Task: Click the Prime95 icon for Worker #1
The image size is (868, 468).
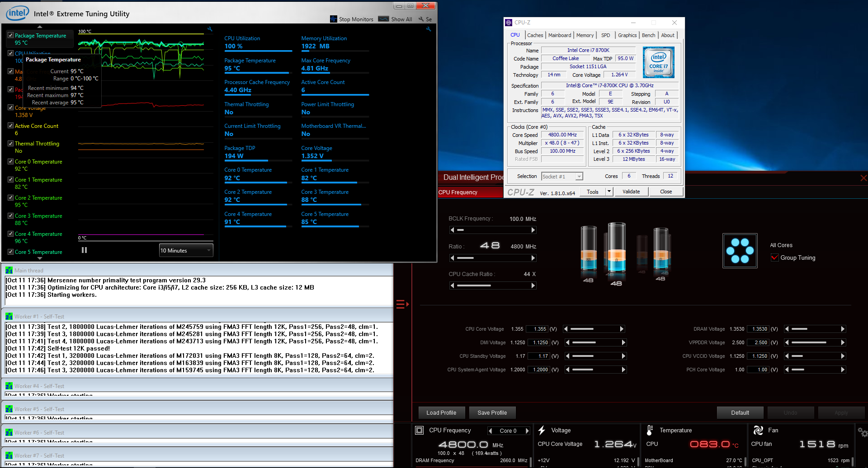Action: (x=9, y=316)
